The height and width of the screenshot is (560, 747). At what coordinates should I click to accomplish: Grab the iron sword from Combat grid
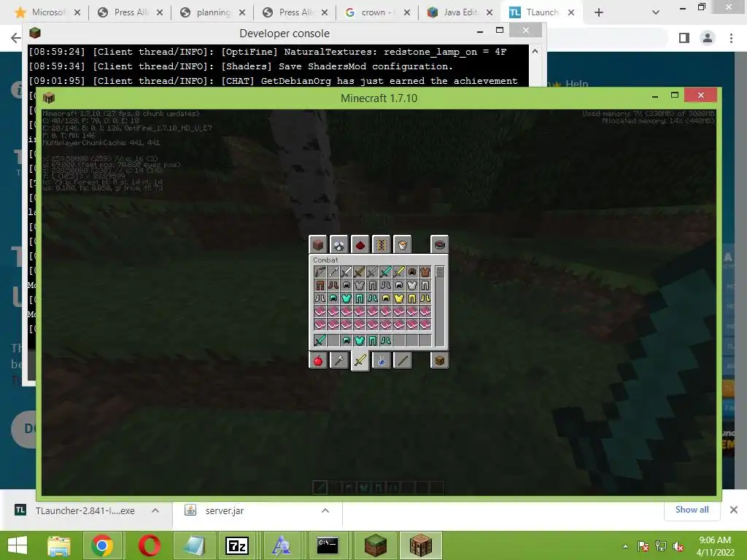[x=347, y=272]
